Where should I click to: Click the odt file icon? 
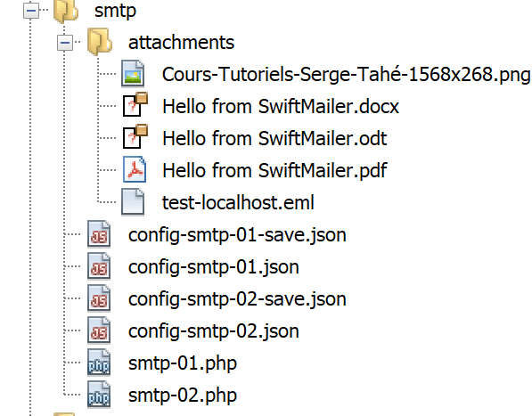pyautogui.click(x=135, y=136)
